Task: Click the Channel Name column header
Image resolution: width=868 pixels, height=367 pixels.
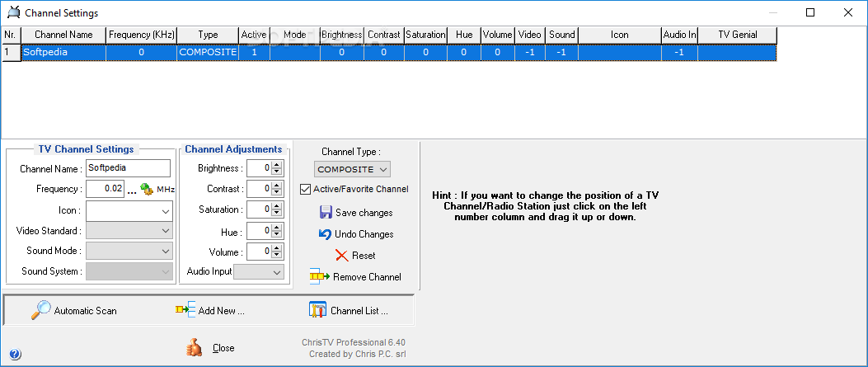Action: coord(63,35)
